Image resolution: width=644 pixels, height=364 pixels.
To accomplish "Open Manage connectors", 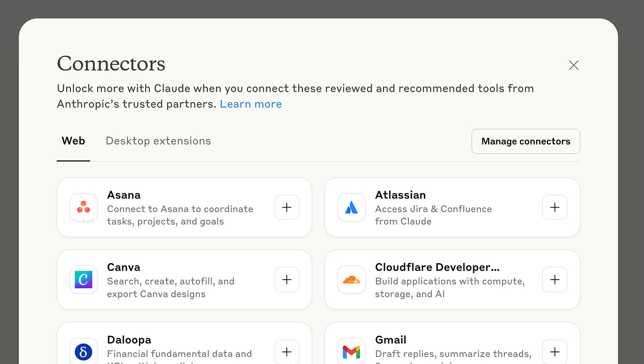I will point(526,141).
